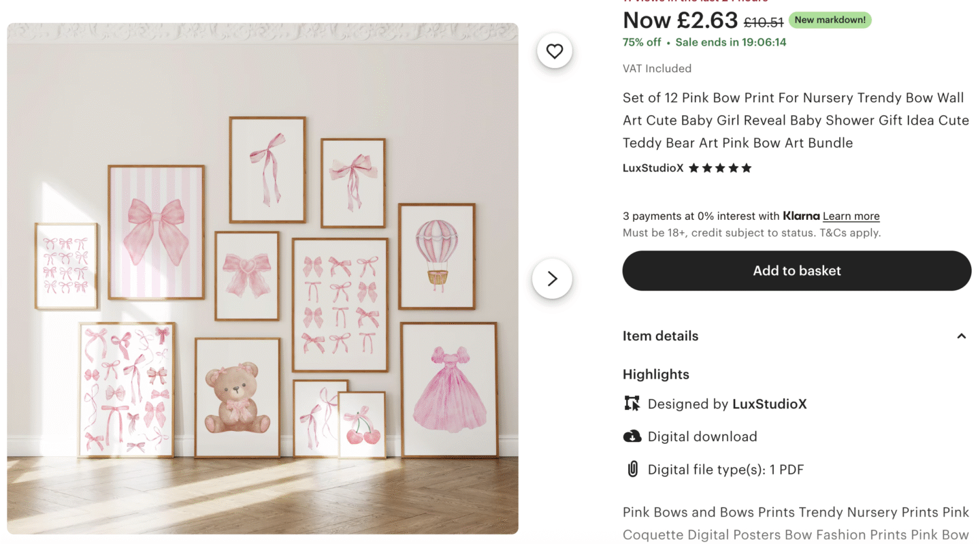The image size is (980, 544).
Task: Click the cherries print in the photo
Action: (361, 425)
